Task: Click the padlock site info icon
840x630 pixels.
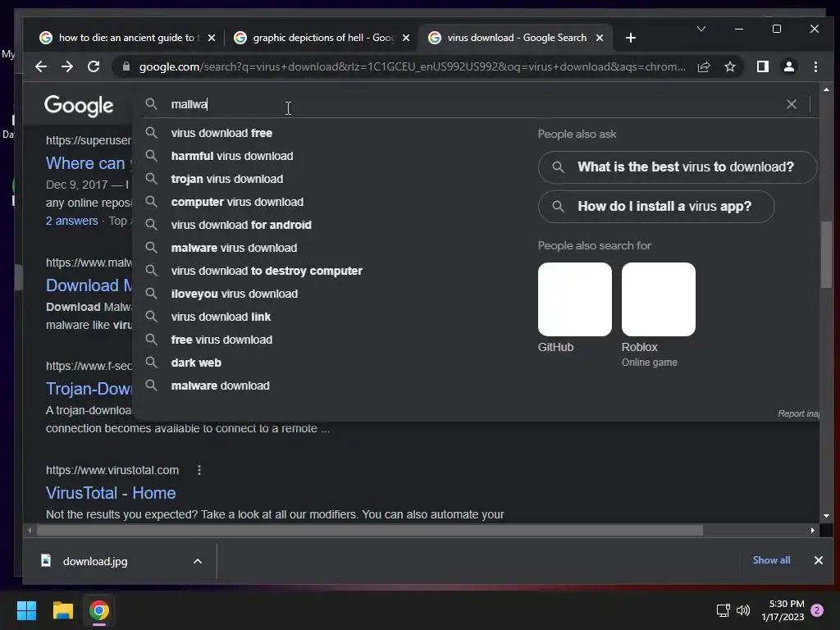Action: tap(126, 67)
